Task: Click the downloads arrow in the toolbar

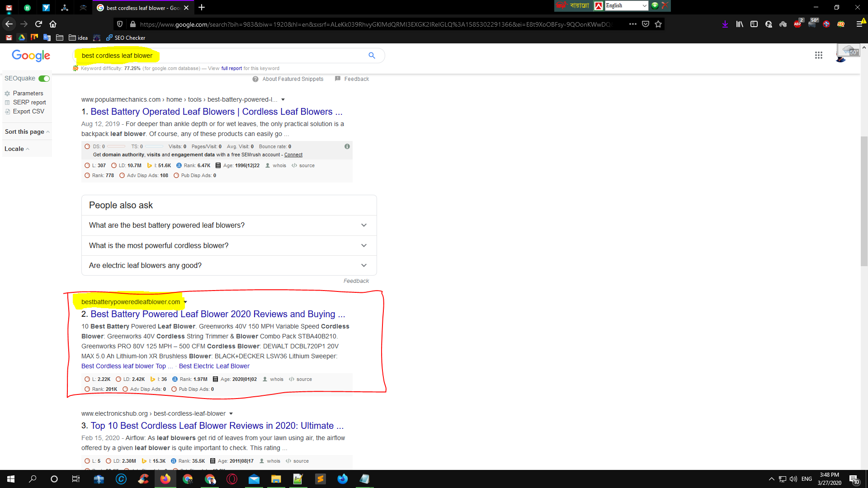Action: [725, 24]
